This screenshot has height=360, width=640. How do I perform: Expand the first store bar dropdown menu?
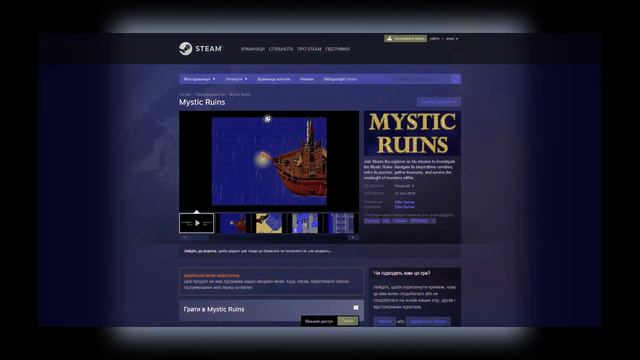click(199, 79)
